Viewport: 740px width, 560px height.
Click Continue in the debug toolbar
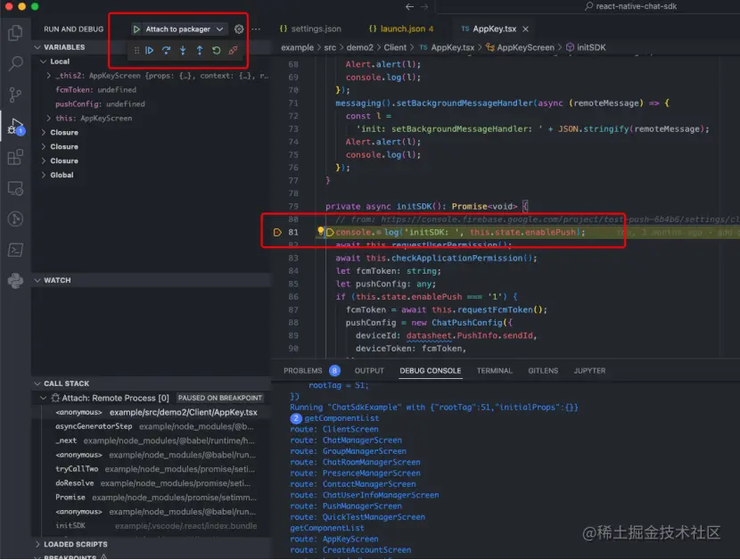(x=150, y=51)
